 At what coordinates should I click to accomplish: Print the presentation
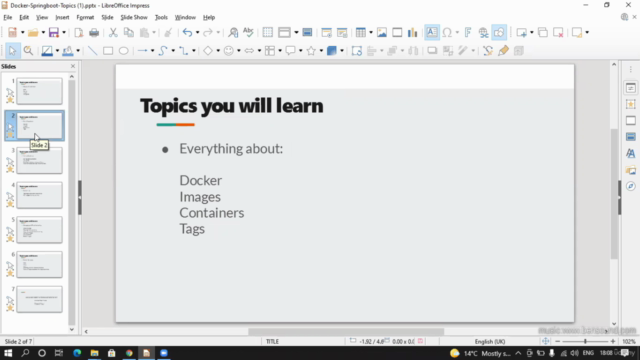click(x=94, y=32)
